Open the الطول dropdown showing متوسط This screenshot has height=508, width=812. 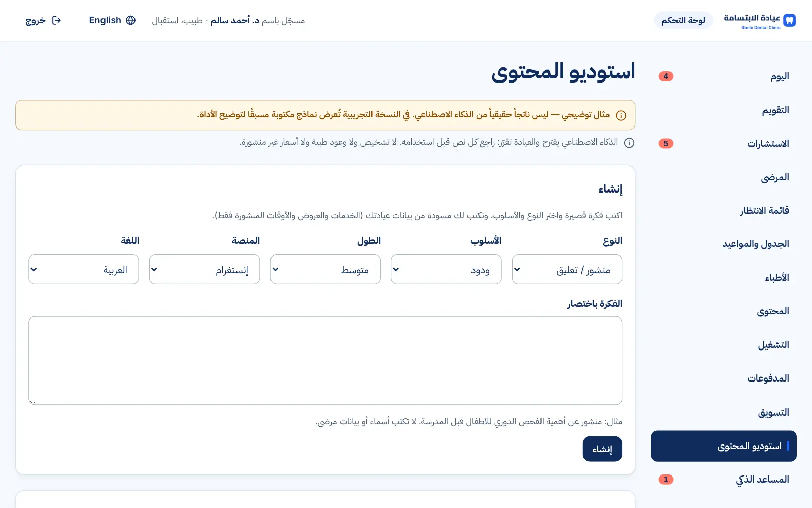pyautogui.click(x=325, y=269)
